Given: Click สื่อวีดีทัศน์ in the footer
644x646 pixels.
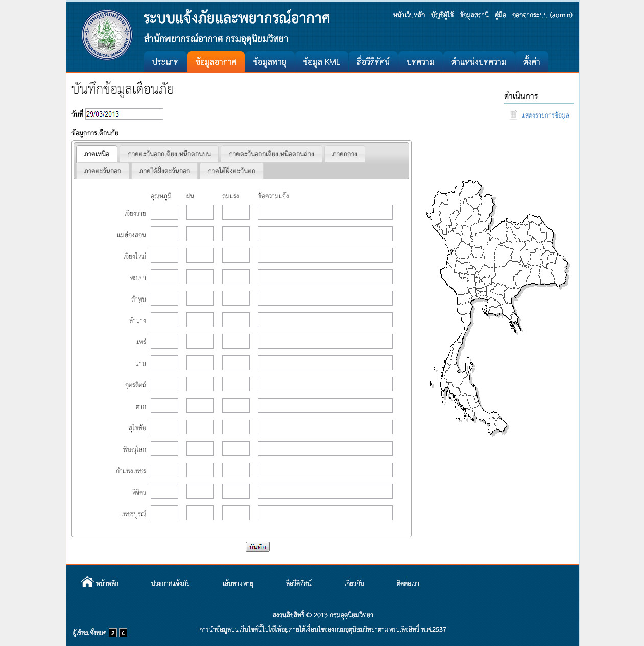Looking at the screenshot, I should (299, 583).
